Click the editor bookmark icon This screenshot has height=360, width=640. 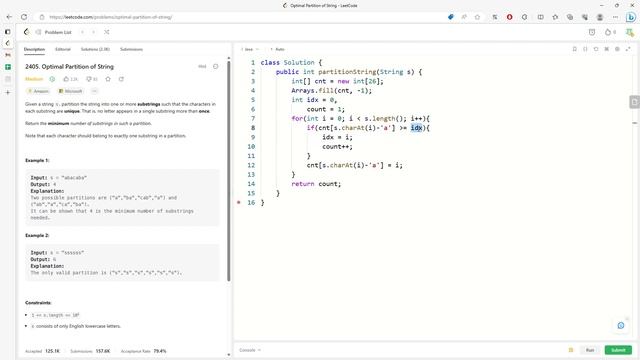(574, 49)
